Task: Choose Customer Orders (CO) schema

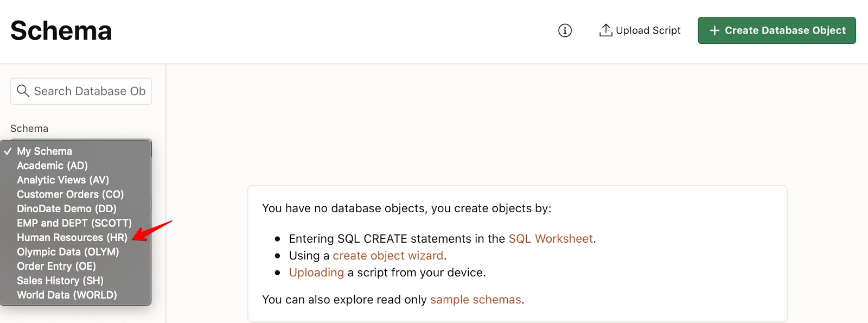Action: (70, 194)
